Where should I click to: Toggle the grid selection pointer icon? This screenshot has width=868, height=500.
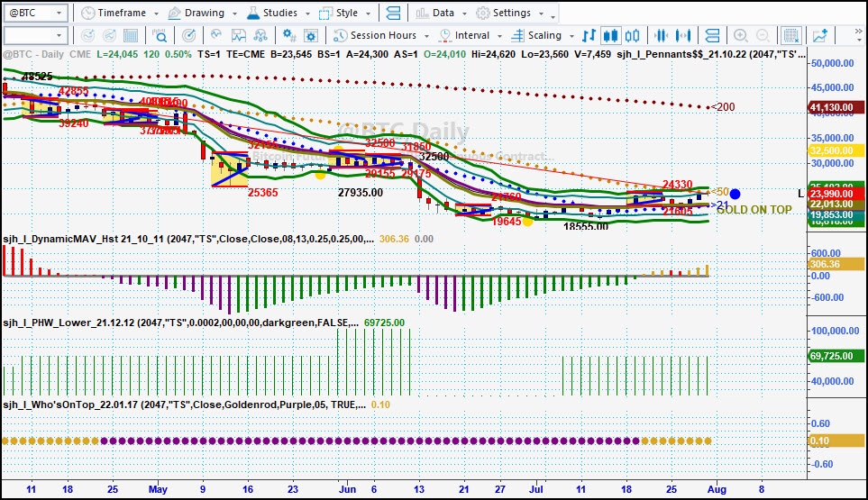click(791, 35)
